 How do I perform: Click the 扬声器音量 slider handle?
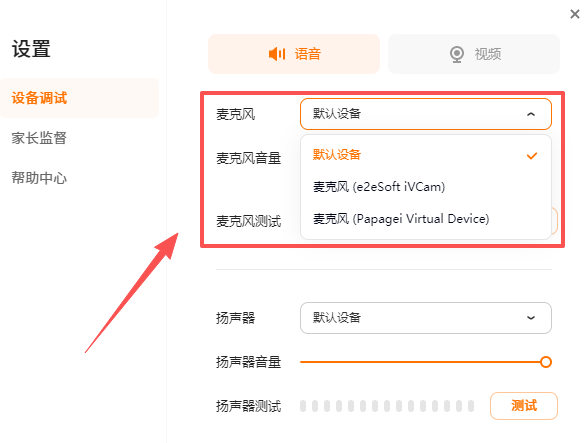point(546,362)
